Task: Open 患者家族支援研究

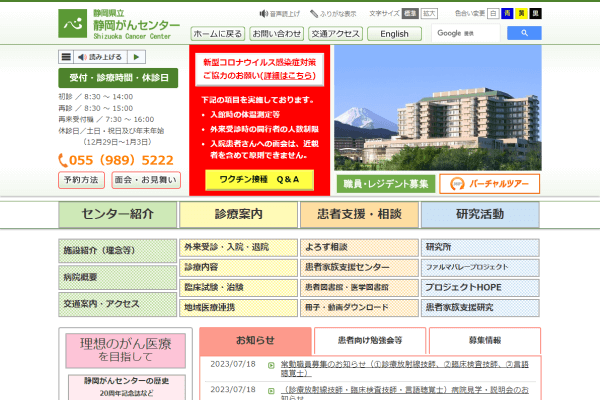Action: pos(480,308)
